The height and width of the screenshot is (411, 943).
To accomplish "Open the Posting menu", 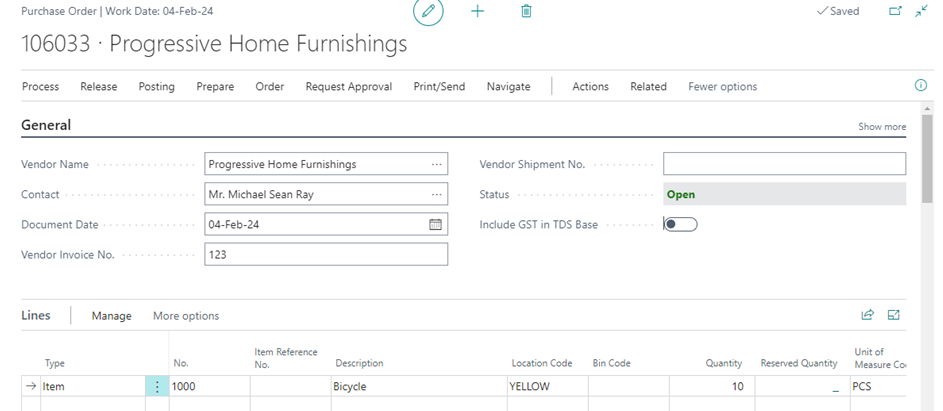I will [156, 87].
